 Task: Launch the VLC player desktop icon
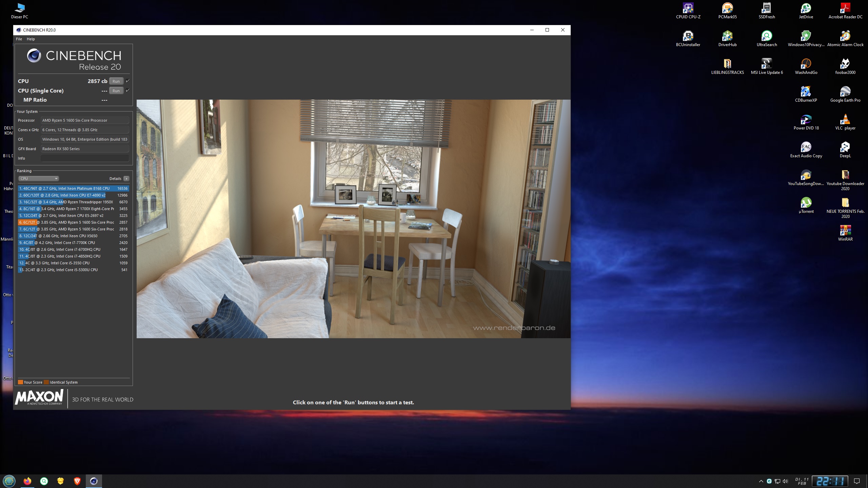pyautogui.click(x=845, y=120)
